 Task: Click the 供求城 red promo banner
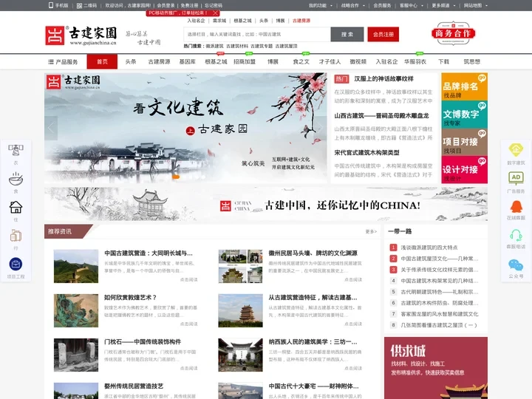(436, 368)
